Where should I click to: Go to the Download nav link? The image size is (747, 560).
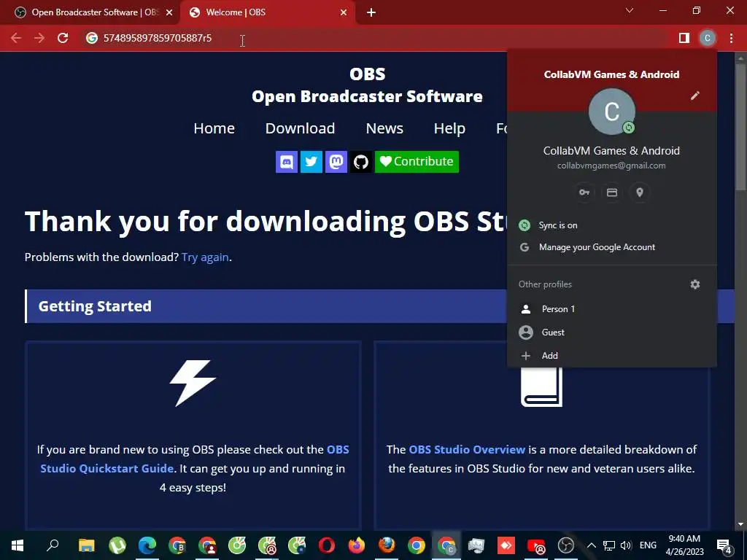[300, 128]
